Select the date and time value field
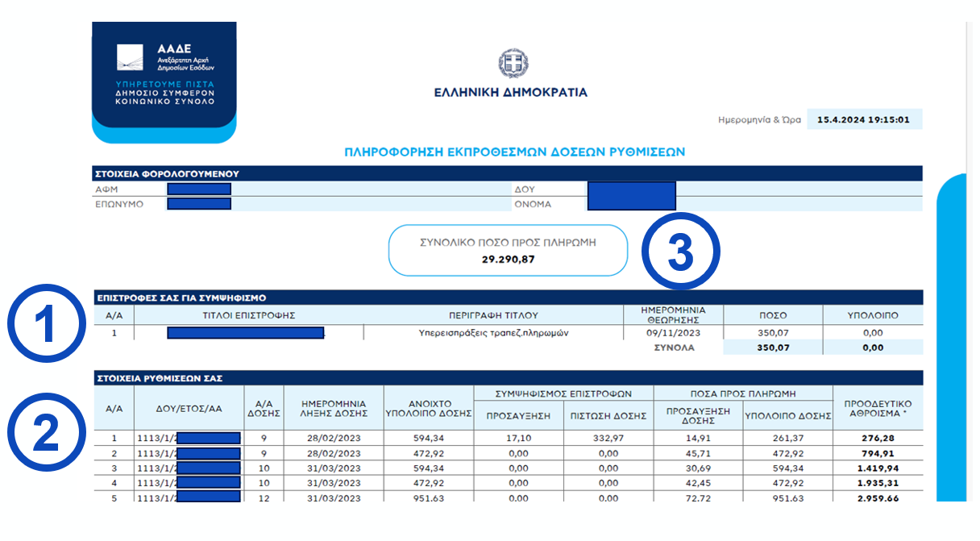 click(863, 120)
